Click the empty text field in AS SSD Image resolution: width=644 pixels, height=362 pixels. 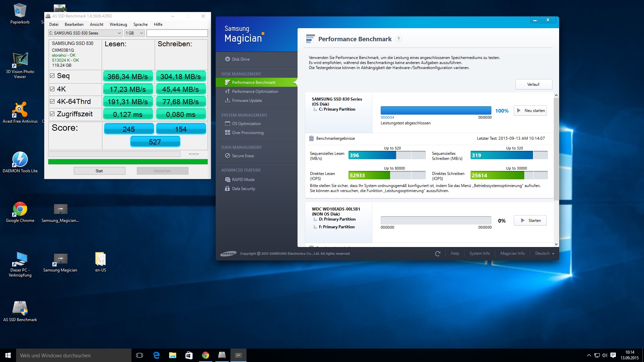point(177,33)
